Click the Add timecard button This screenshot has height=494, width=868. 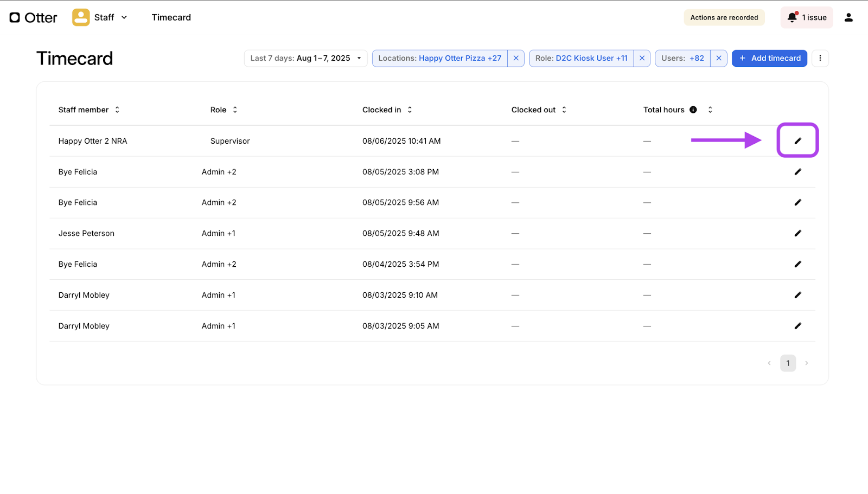(769, 58)
